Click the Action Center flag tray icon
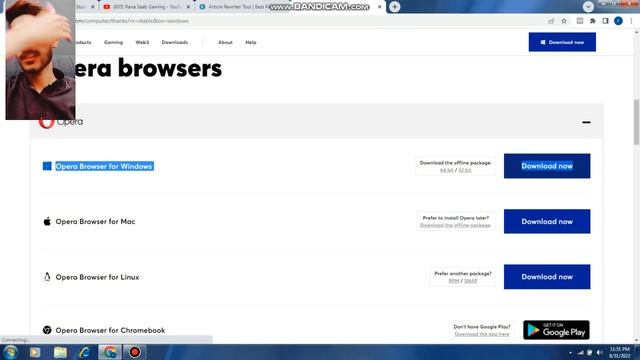Viewport: 640px width, 360px height. coord(590,352)
